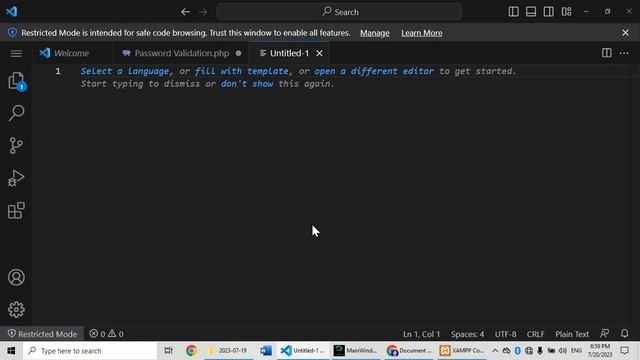The width and height of the screenshot is (640, 360).
Task: Change indentation via Spaces: 4
Action: tap(467, 334)
